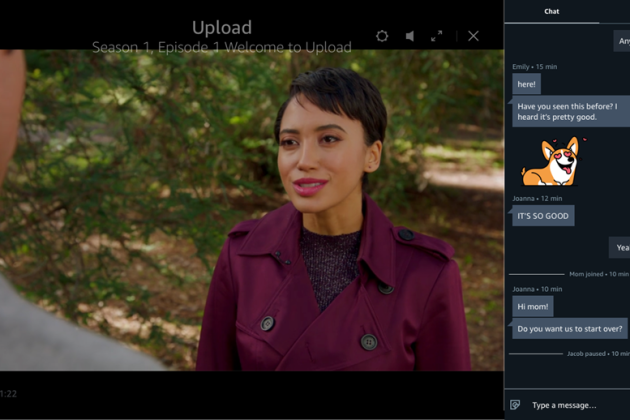Image resolution: width=630 pixels, height=420 pixels.
Task: Click the 'Joanna • 12 min' sender label
Action: [537, 199]
